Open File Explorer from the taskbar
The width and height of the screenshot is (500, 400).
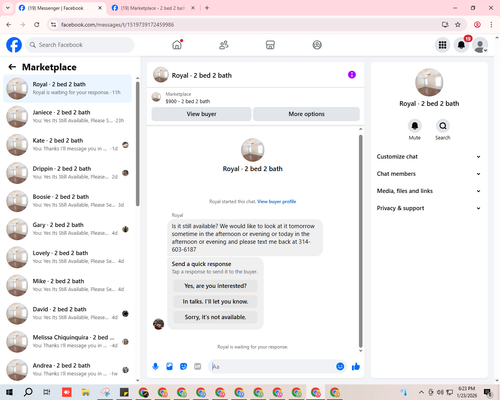pyautogui.click(x=86, y=392)
